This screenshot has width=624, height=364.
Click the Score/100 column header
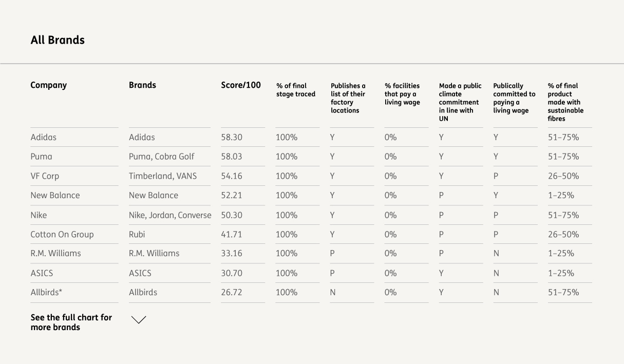coord(241,85)
